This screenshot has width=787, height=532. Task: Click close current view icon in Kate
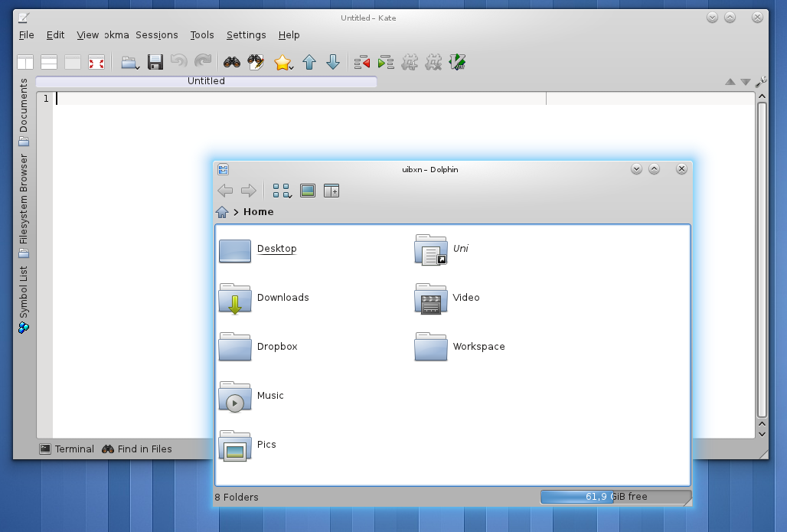[73, 62]
